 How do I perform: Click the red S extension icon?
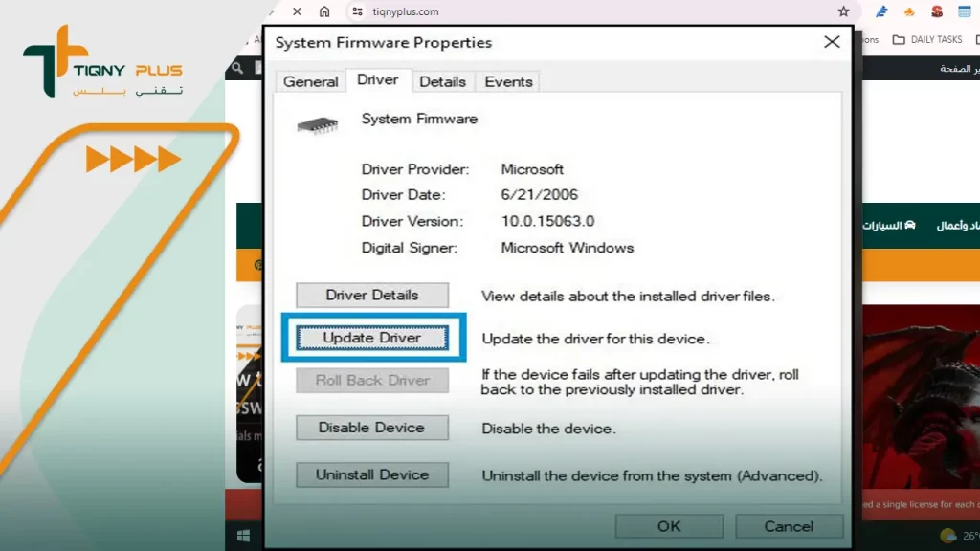(x=937, y=11)
